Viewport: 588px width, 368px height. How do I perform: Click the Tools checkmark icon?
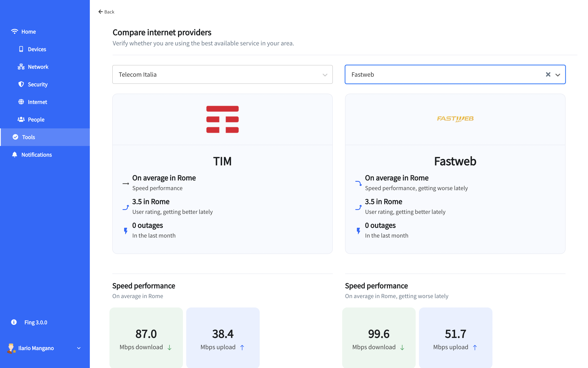click(x=15, y=137)
